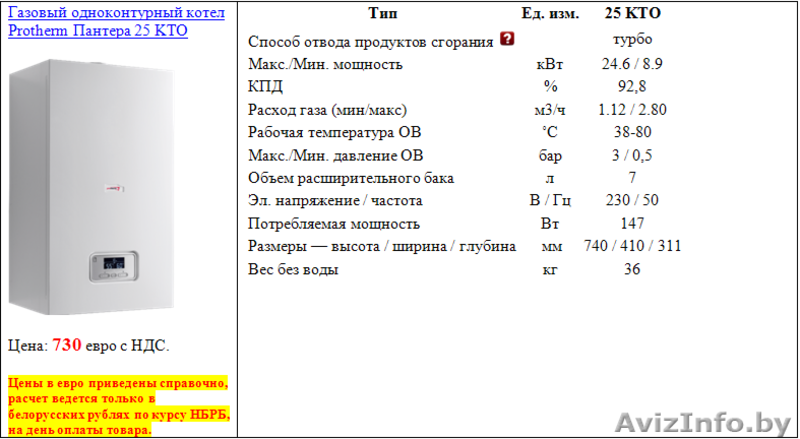Select the 'Макс./Мин. мощность' row label
The width and height of the screenshot is (800, 439).
pos(326,65)
